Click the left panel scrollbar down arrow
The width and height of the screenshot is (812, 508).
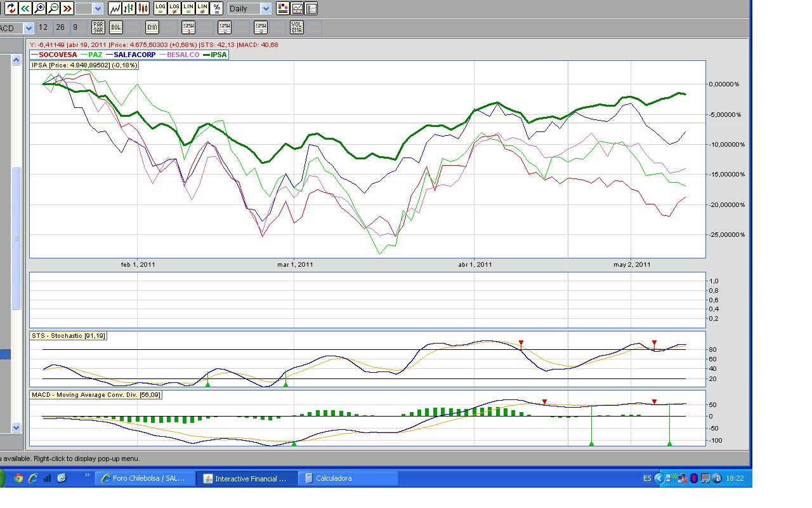pyautogui.click(x=16, y=427)
